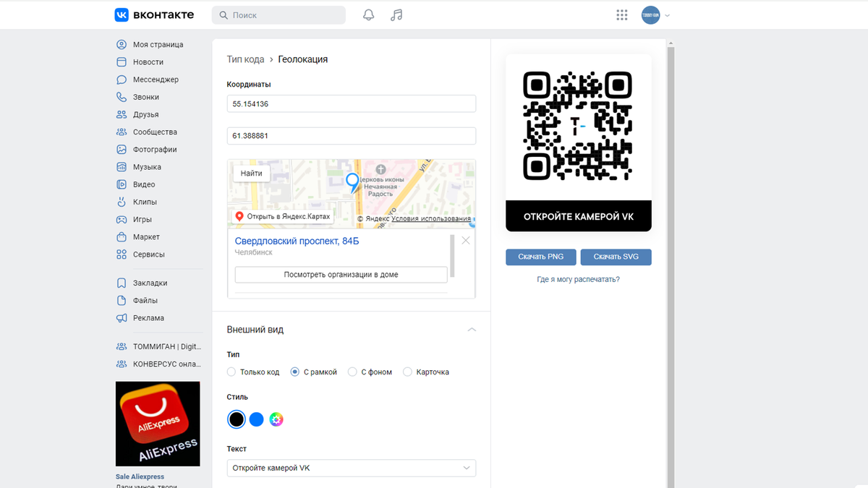Viewport: 868px width, 488px height.
Task: Click the Игры gamepad icon
Action: 122,219
